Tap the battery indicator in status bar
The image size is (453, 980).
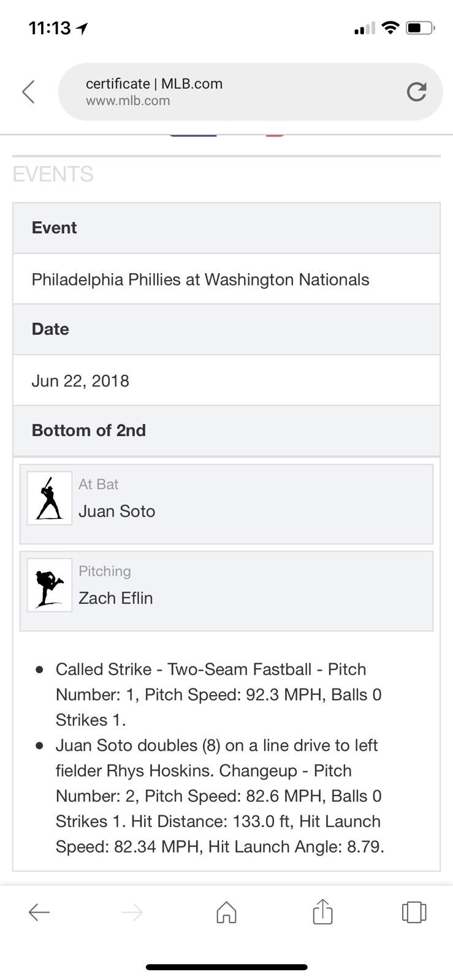pos(421,28)
